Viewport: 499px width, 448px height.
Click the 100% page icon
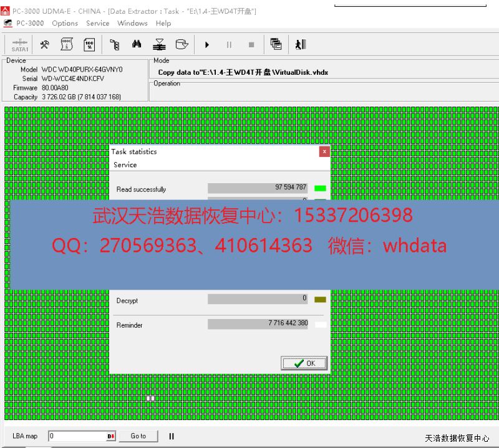(x=89, y=45)
